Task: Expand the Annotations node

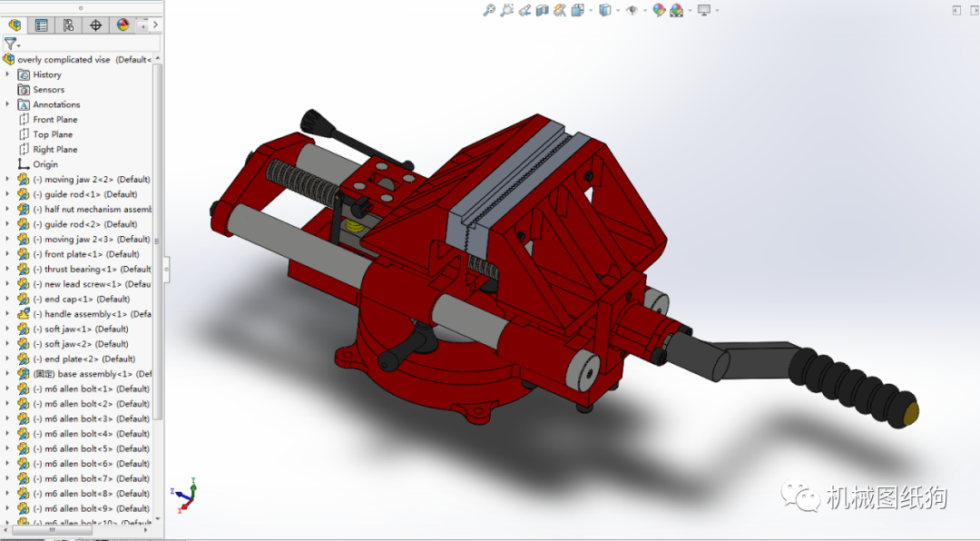Action: click(x=8, y=104)
